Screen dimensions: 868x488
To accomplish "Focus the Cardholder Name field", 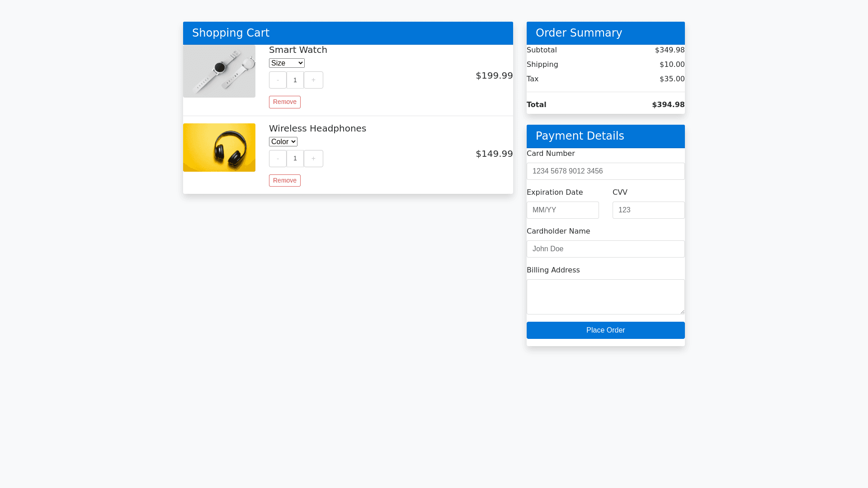I will 605,249.
